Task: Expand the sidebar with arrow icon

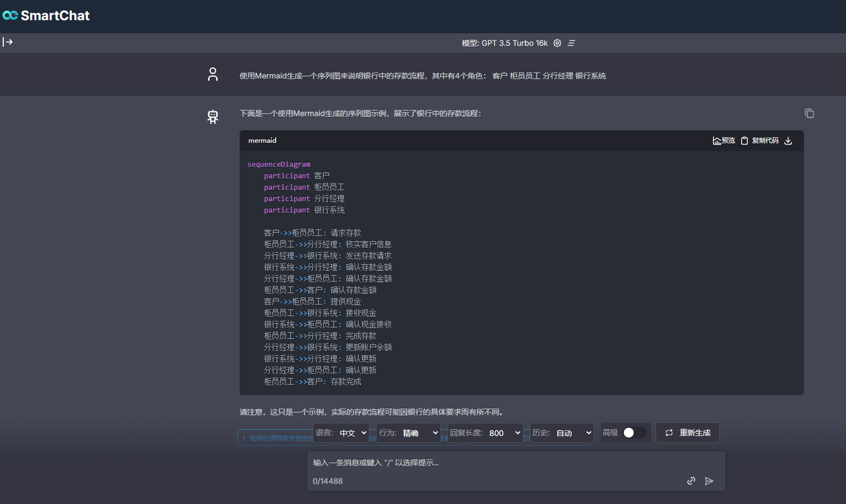Action: tap(8, 42)
